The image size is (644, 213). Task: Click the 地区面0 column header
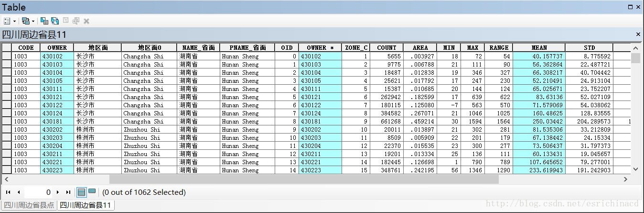tap(149, 48)
